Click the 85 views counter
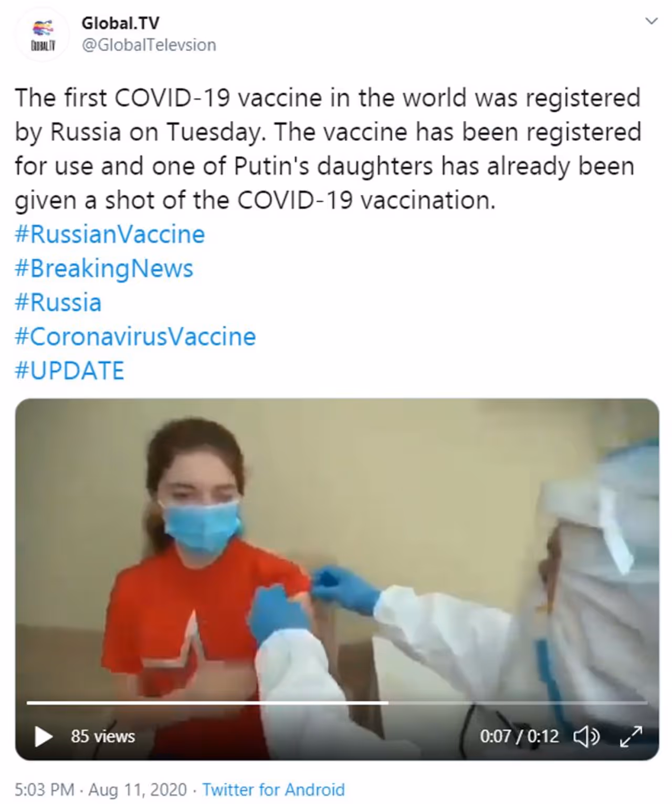 pos(103,736)
